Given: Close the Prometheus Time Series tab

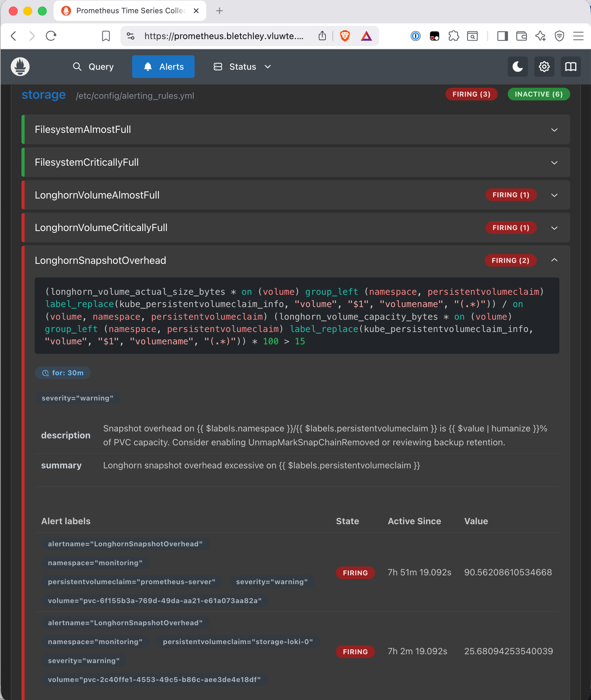Looking at the screenshot, I should click(x=196, y=11).
